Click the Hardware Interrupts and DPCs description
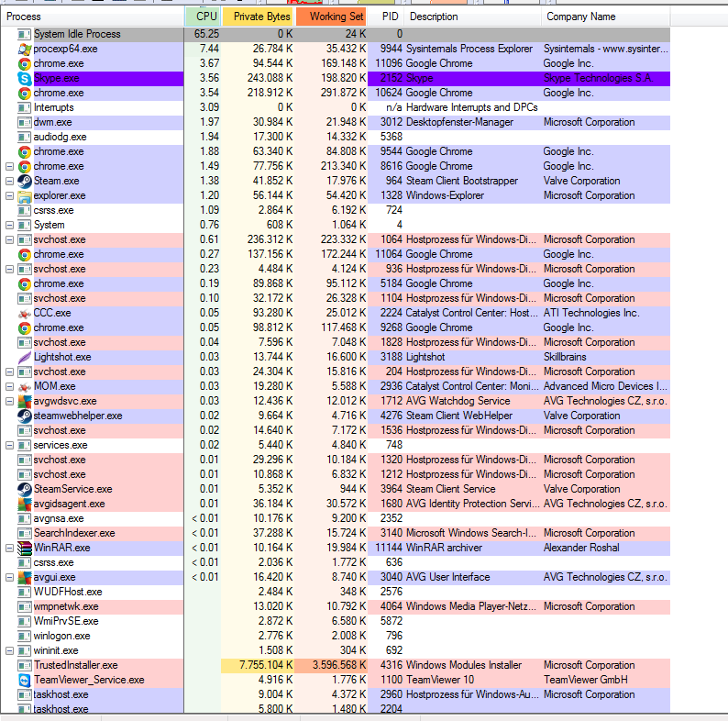 [471, 107]
